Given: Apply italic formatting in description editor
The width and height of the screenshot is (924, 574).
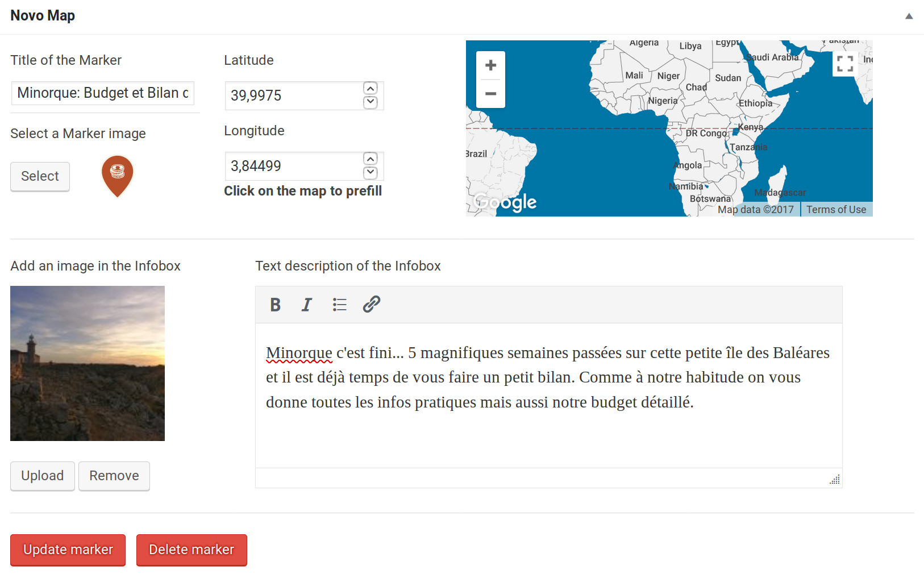Looking at the screenshot, I should click(307, 305).
